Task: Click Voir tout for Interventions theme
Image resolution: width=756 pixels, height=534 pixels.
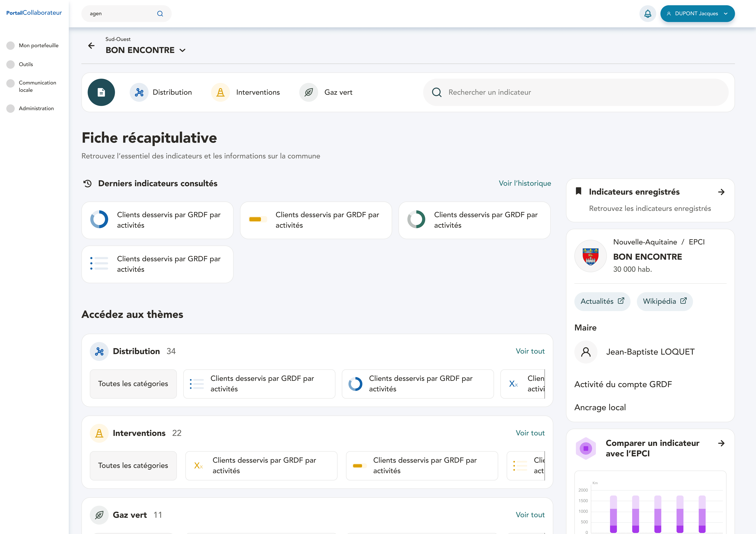Action: pyautogui.click(x=530, y=433)
